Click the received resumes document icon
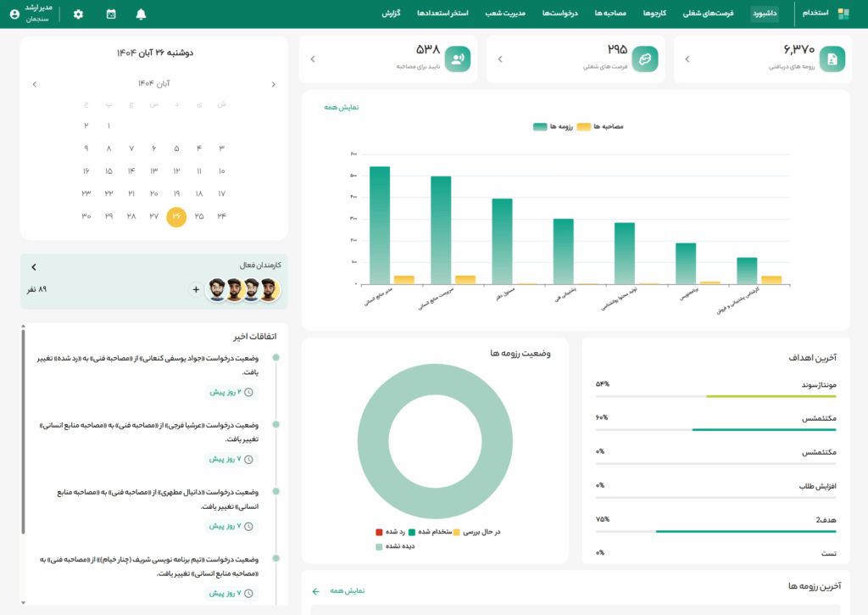 832,59
